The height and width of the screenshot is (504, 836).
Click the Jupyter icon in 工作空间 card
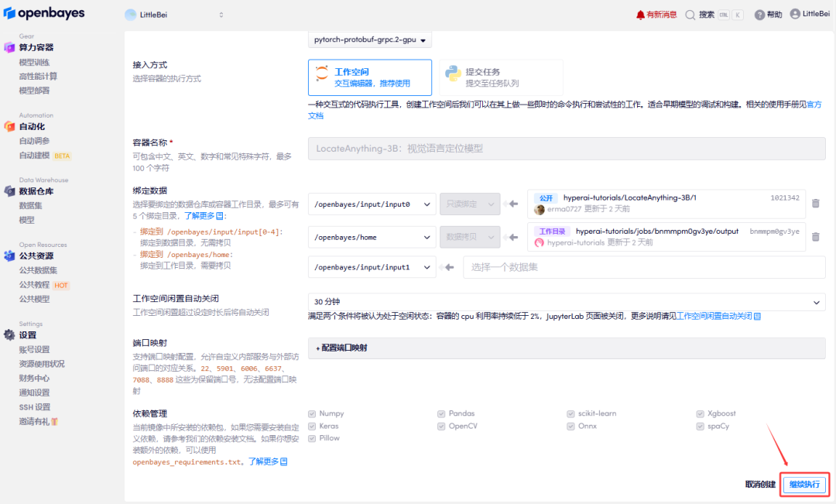(321, 74)
